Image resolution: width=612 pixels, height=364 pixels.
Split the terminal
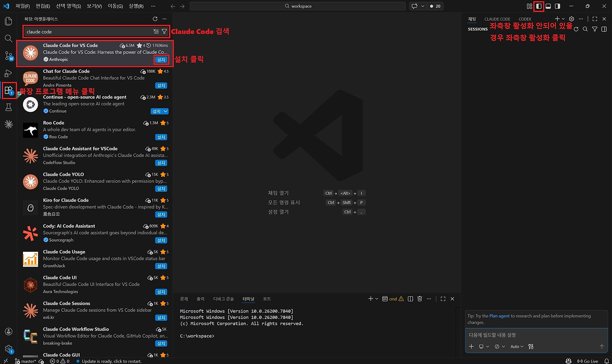(x=409, y=299)
